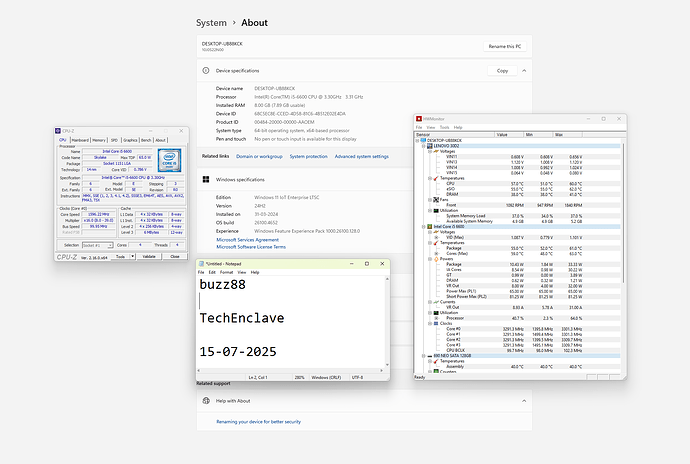Click the graph icon beside Currents

tap(436, 302)
